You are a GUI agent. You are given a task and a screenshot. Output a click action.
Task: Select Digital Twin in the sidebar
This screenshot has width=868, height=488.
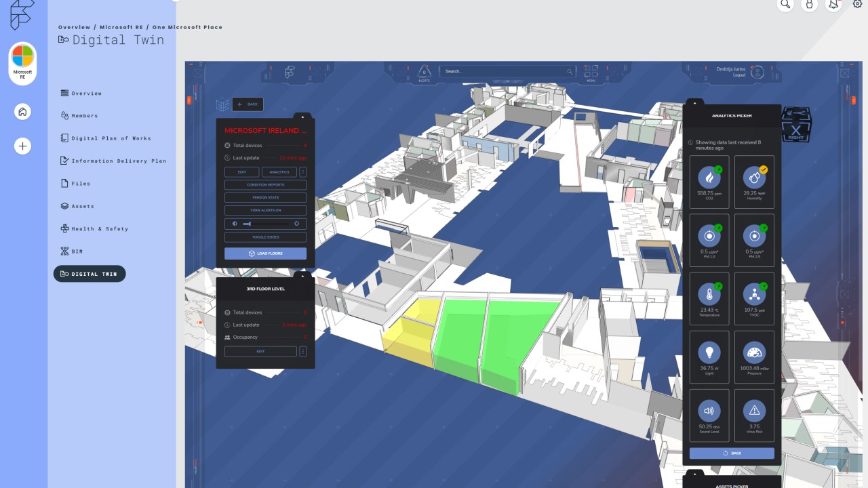pos(90,274)
